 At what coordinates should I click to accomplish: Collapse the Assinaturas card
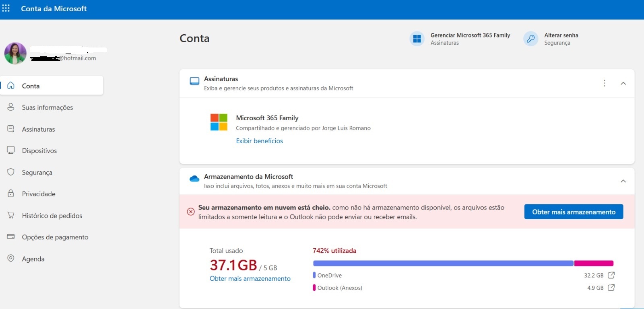tap(623, 83)
